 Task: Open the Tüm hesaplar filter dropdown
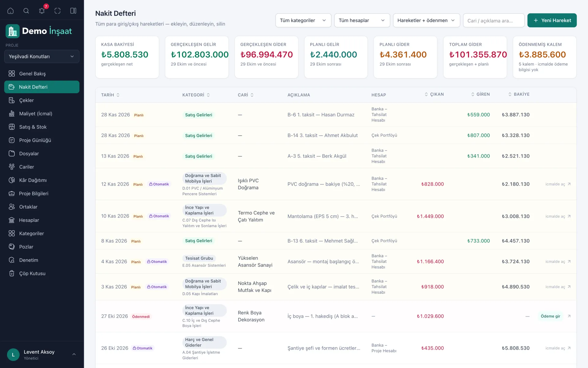(362, 20)
